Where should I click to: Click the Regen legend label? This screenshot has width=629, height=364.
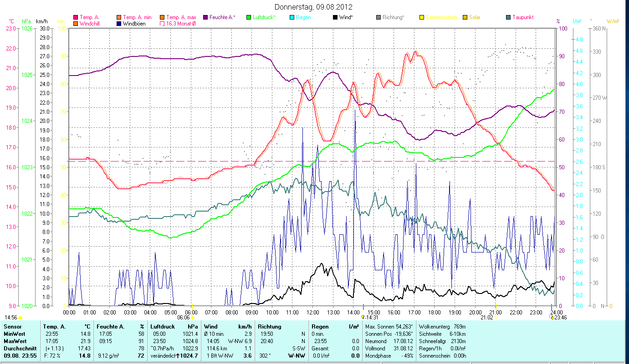tap(303, 17)
